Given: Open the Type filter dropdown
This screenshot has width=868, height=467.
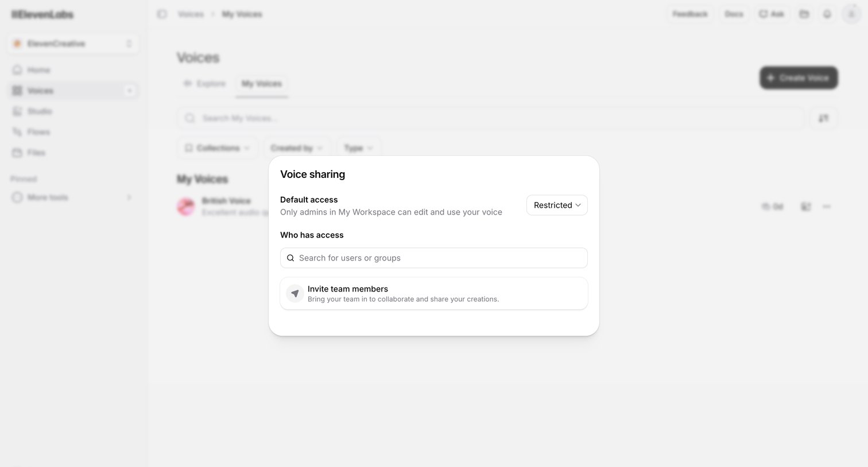Looking at the screenshot, I should click(359, 148).
